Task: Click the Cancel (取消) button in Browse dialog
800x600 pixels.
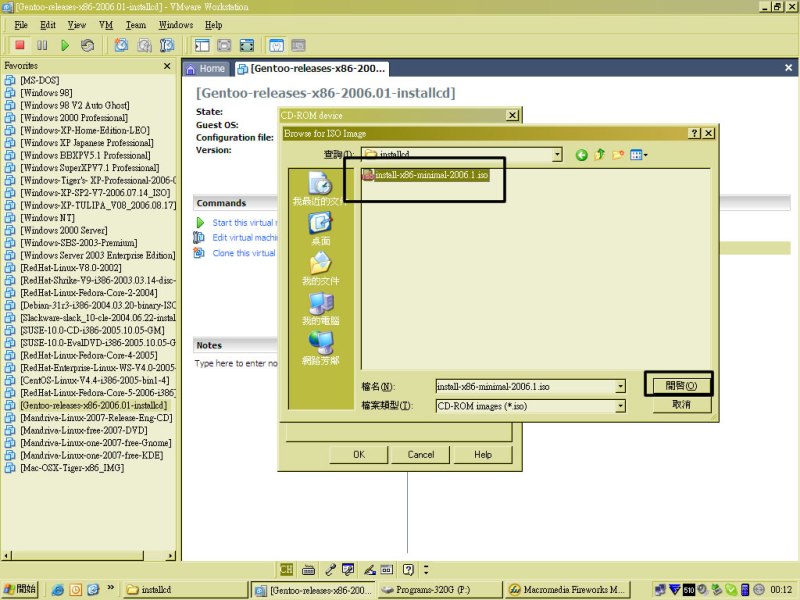Action: pos(681,405)
